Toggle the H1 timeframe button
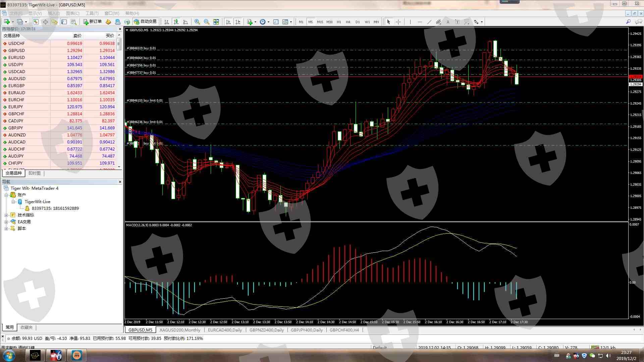The height and width of the screenshot is (362, 644). click(339, 22)
